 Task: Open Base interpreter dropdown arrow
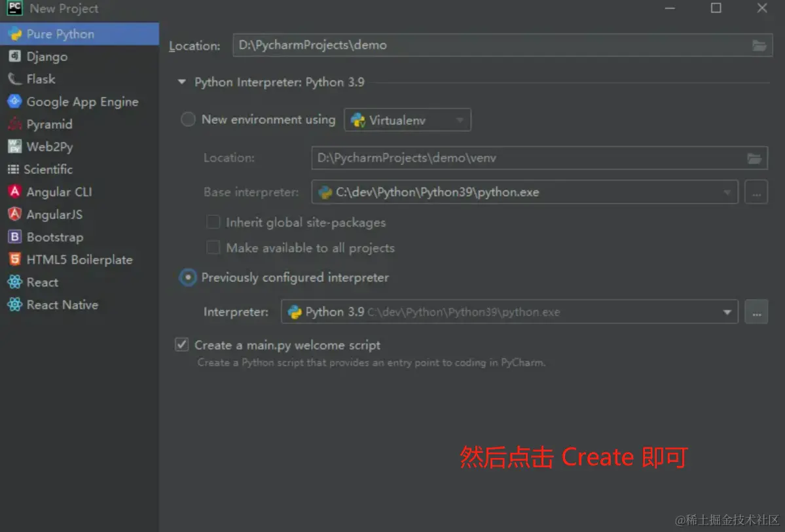pos(727,192)
